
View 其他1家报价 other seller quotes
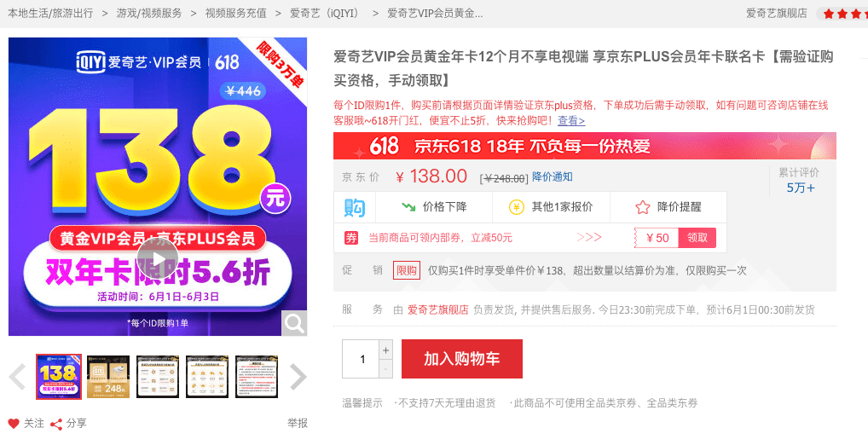(x=551, y=207)
